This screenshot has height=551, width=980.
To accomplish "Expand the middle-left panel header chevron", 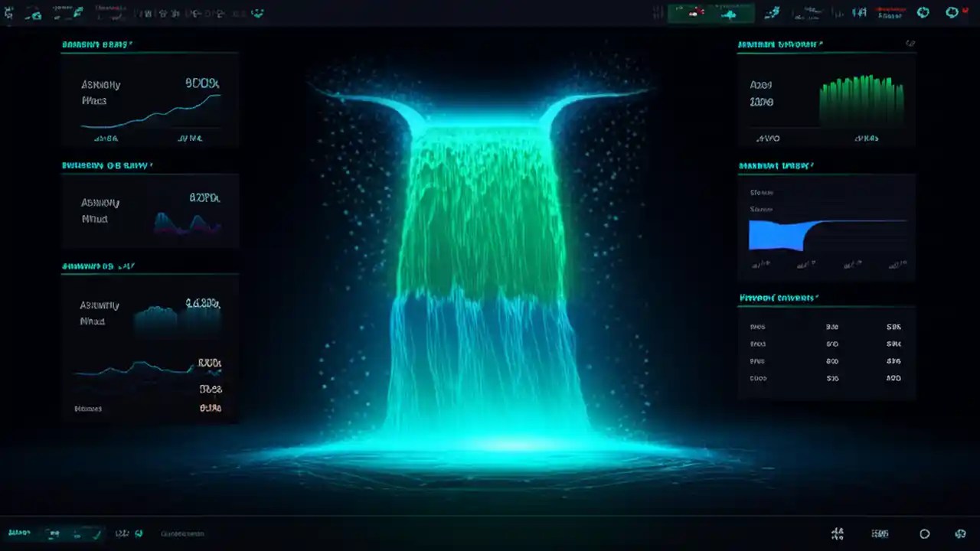I will pyautogui.click(x=153, y=165).
